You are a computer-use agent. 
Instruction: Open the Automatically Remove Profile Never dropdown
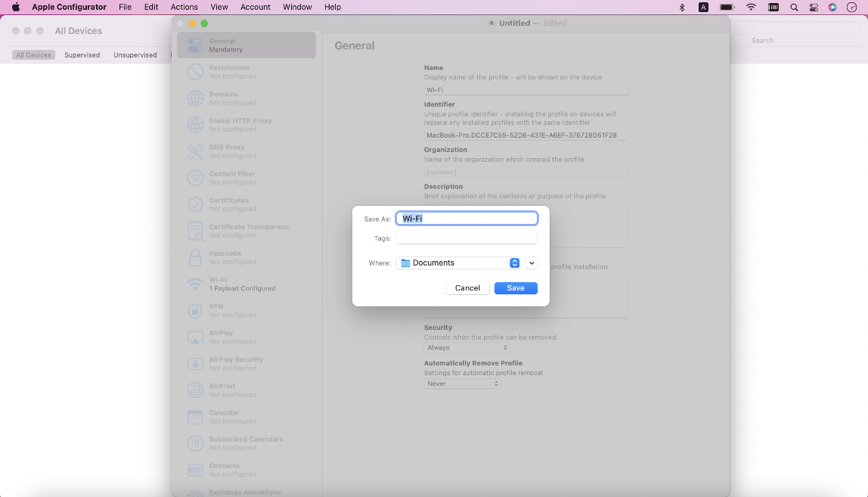[462, 384]
